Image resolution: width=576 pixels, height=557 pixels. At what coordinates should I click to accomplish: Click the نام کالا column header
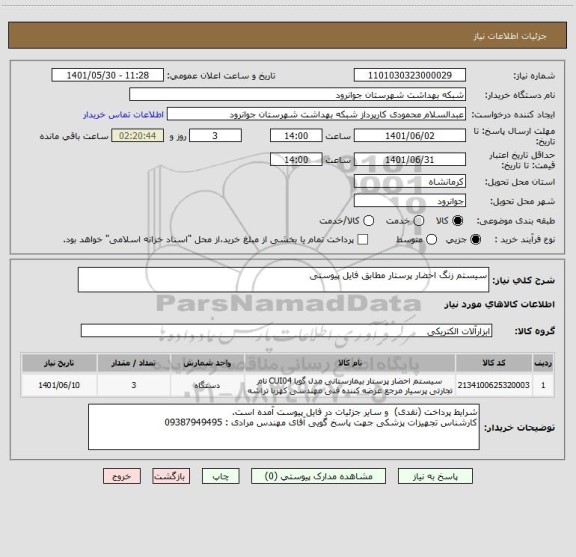click(x=350, y=363)
